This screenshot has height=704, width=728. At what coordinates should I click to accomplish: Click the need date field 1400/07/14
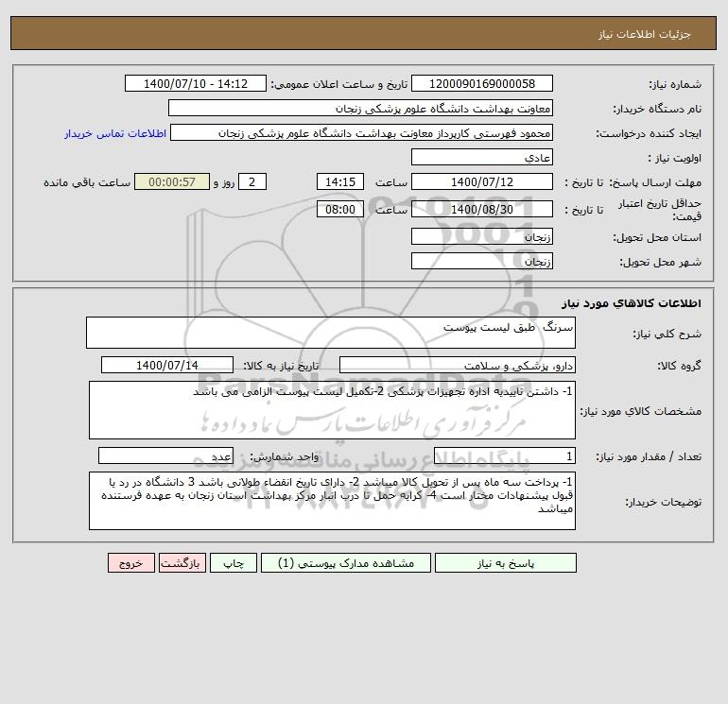click(x=167, y=365)
